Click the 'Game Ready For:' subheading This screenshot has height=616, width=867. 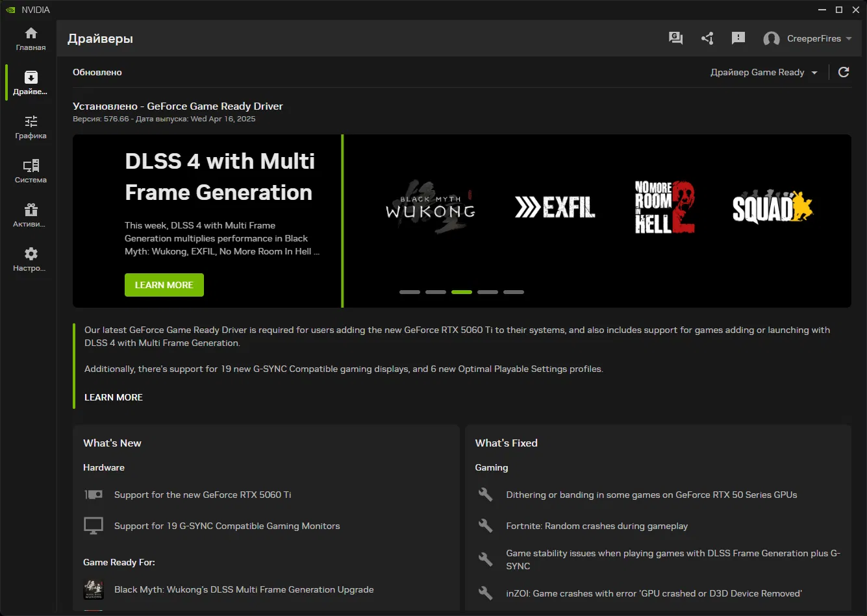(119, 562)
